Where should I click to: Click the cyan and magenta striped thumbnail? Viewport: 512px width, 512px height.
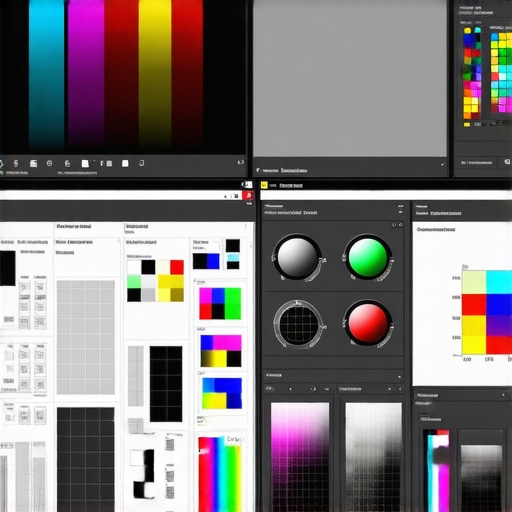(437, 471)
